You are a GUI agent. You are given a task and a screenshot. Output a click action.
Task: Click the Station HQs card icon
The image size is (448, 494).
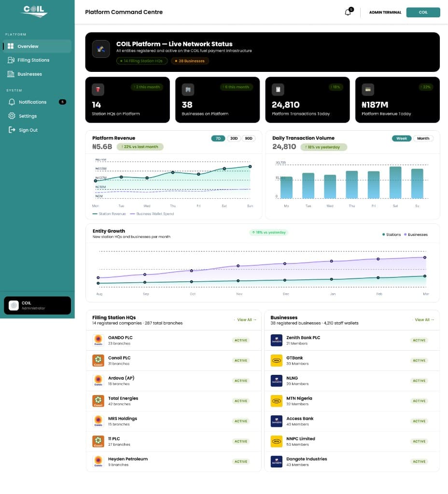tap(98, 89)
